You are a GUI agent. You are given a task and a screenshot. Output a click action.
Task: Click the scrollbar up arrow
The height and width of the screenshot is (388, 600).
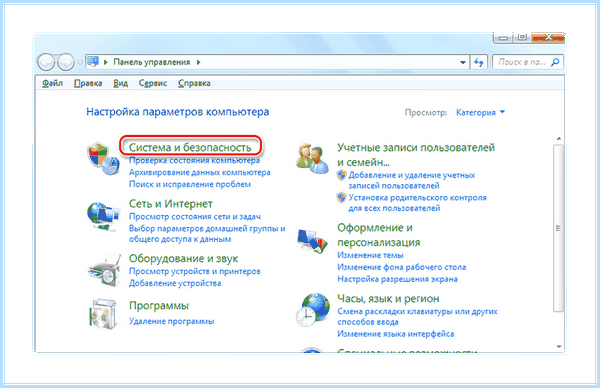(x=559, y=139)
